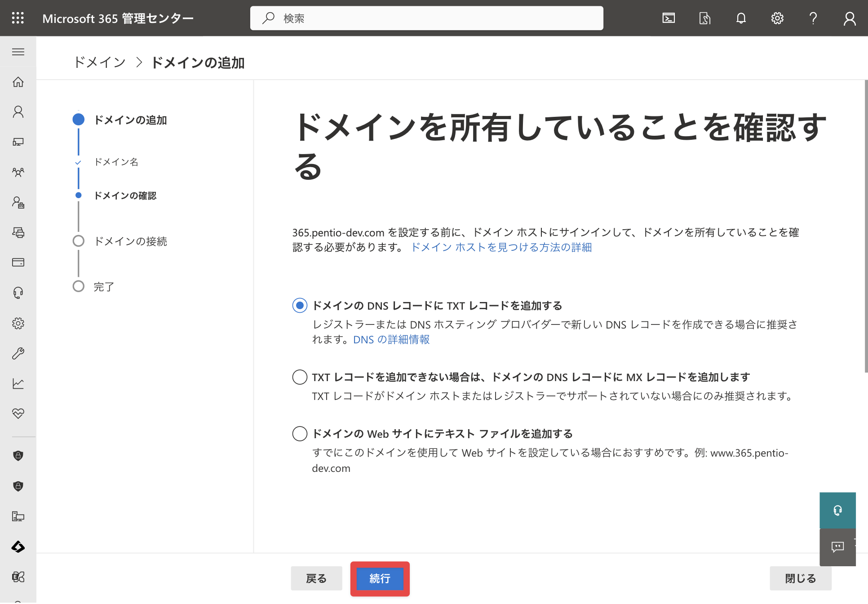Click the ドメイン breadcrumb link

point(100,62)
